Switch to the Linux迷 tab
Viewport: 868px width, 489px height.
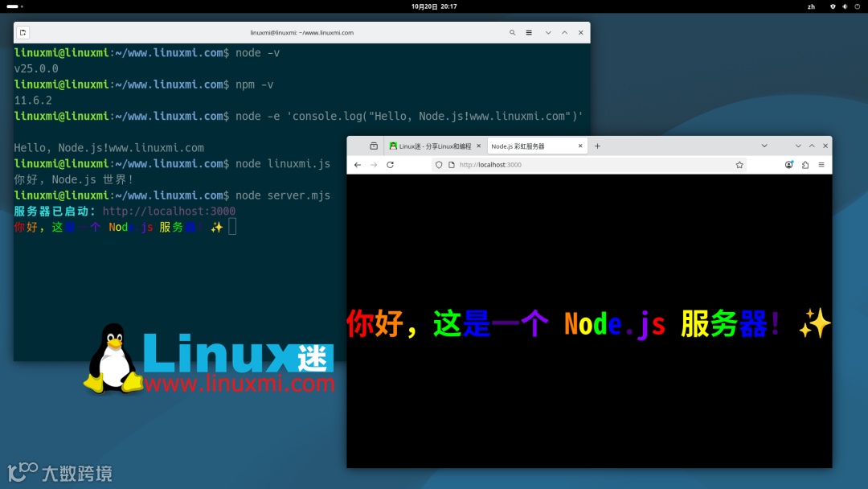(435, 146)
